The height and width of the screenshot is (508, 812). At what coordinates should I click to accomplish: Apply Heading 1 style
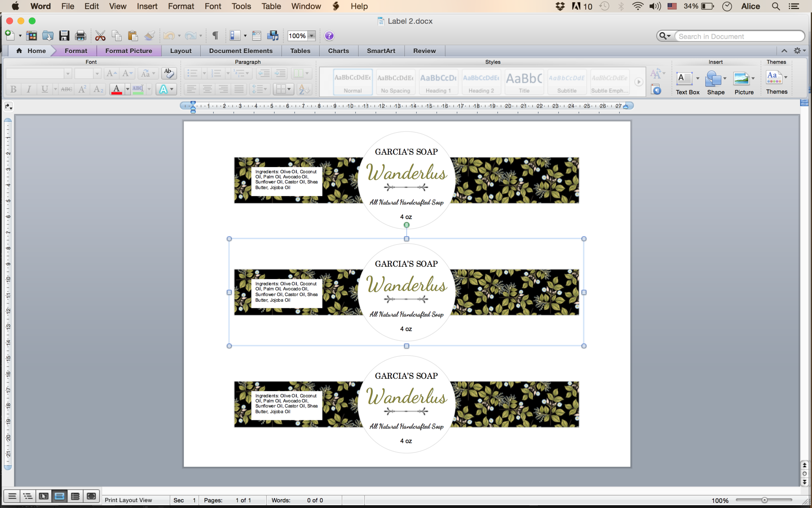(x=438, y=82)
